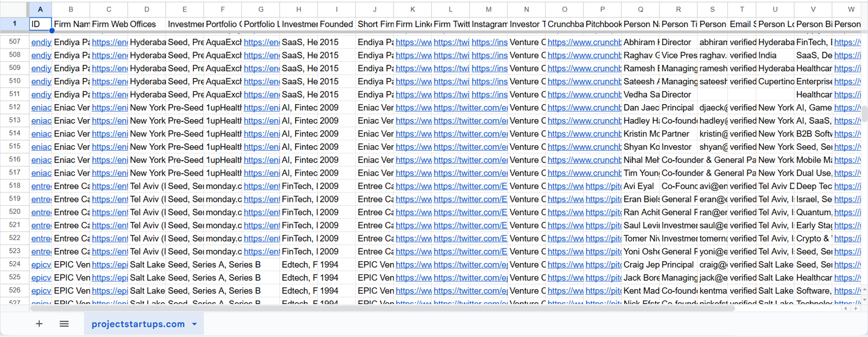
Task: Add a new sheet with plus icon
Action: click(39, 324)
